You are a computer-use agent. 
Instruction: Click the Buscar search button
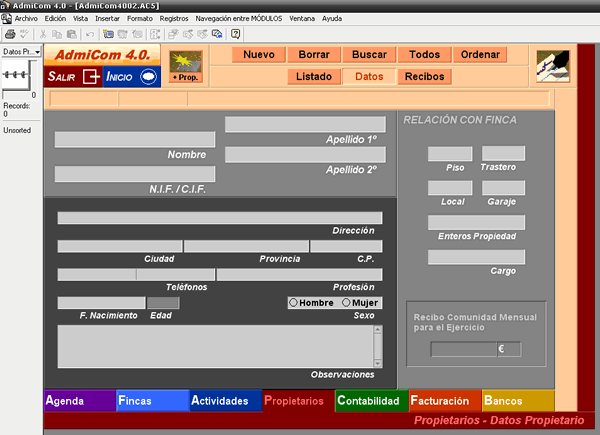369,55
